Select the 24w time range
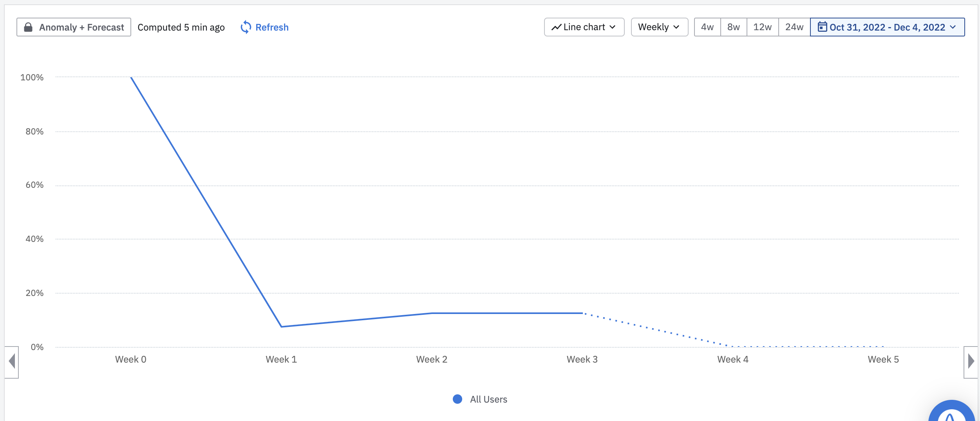Viewport: 980px width, 421px height. click(x=794, y=27)
